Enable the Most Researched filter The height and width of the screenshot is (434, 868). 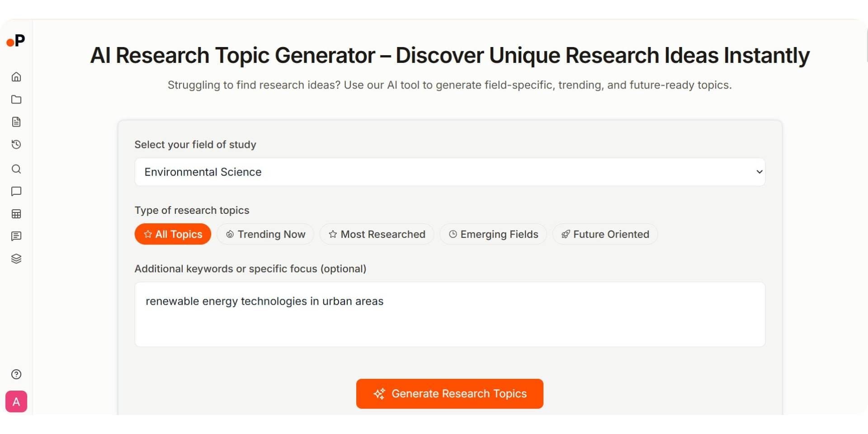377,234
